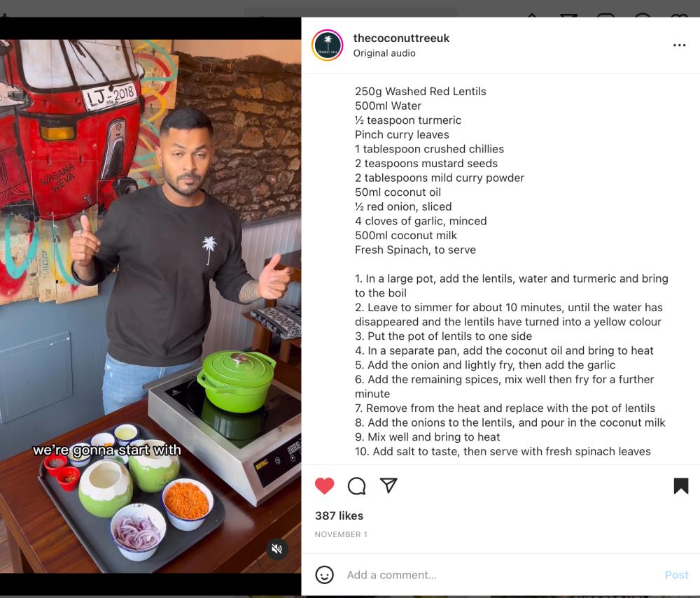
Task: Unmute the video with the speaker icon
Action: pos(276,548)
